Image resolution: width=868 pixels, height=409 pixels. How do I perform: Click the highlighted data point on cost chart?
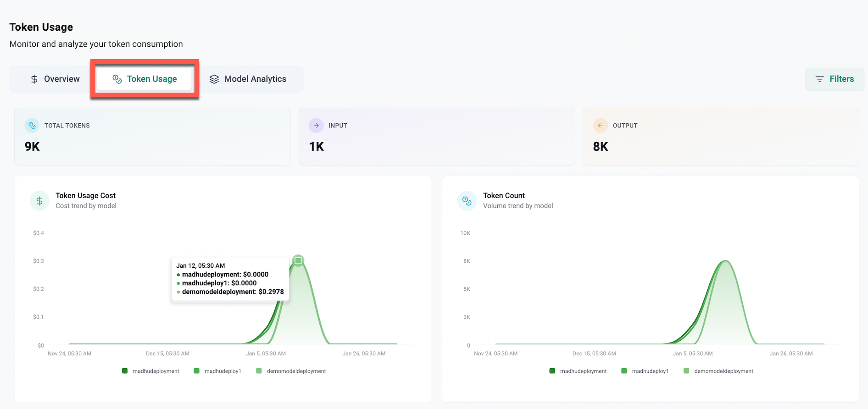298,261
